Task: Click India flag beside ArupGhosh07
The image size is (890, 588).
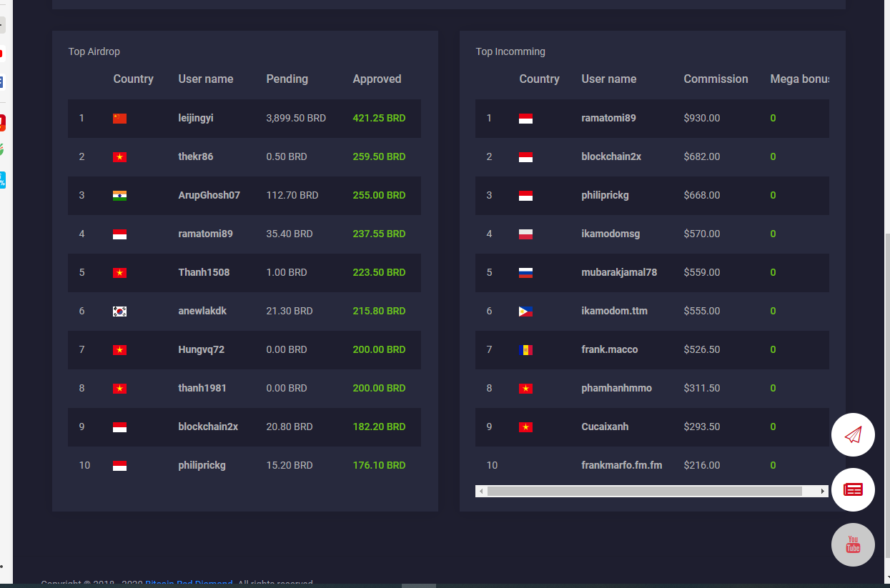Action: 119,196
